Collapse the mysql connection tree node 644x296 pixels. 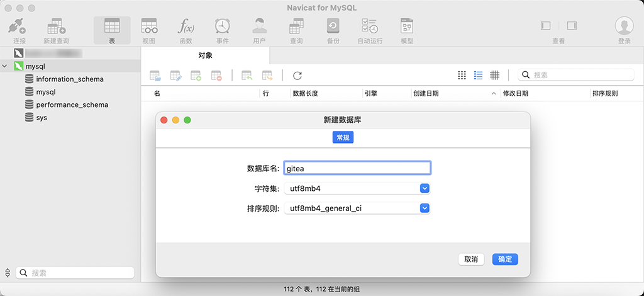4,65
